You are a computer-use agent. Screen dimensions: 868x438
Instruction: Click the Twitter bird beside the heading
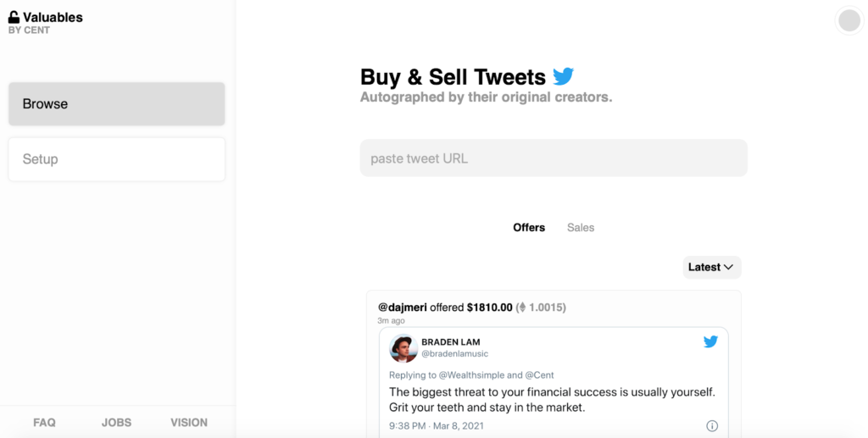tap(564, 76)
